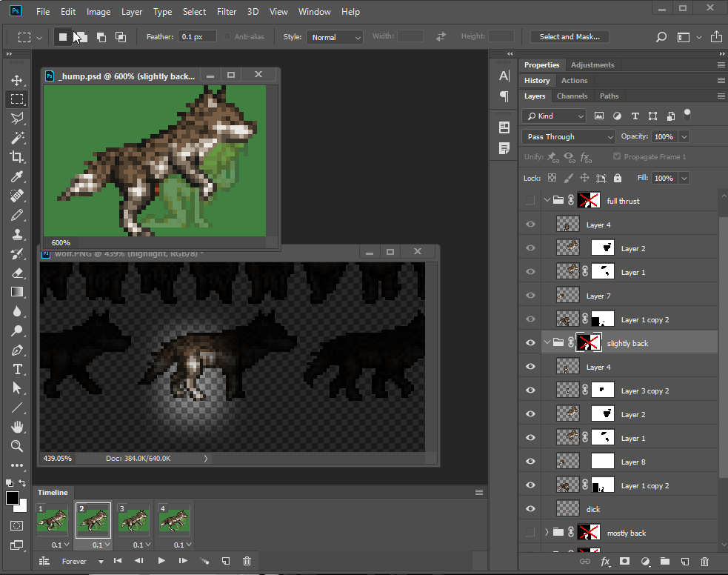Switch to the Channels tab

[572, 96]
